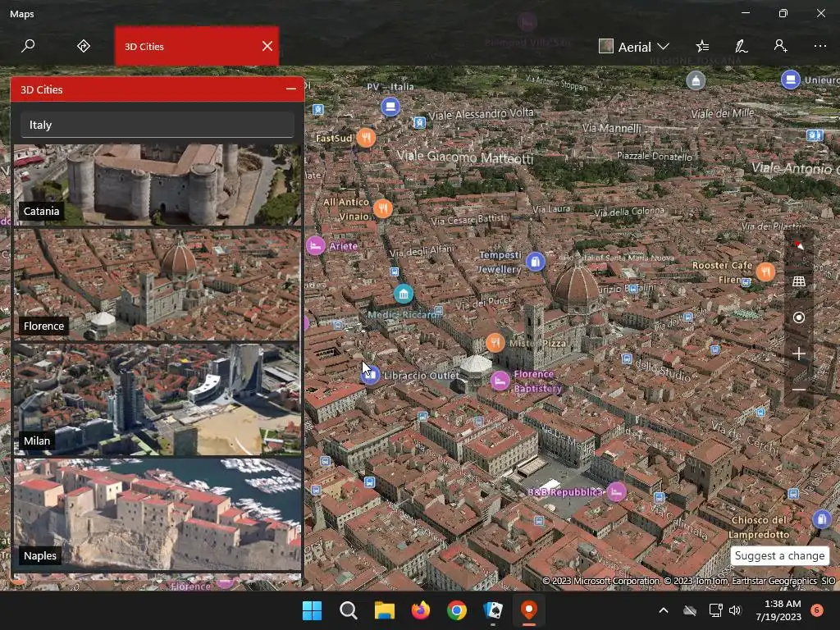The image size is (840, 630).
Task: Select the Rooster Cafe Firenze pin
Action: click(x=765, y=272)
